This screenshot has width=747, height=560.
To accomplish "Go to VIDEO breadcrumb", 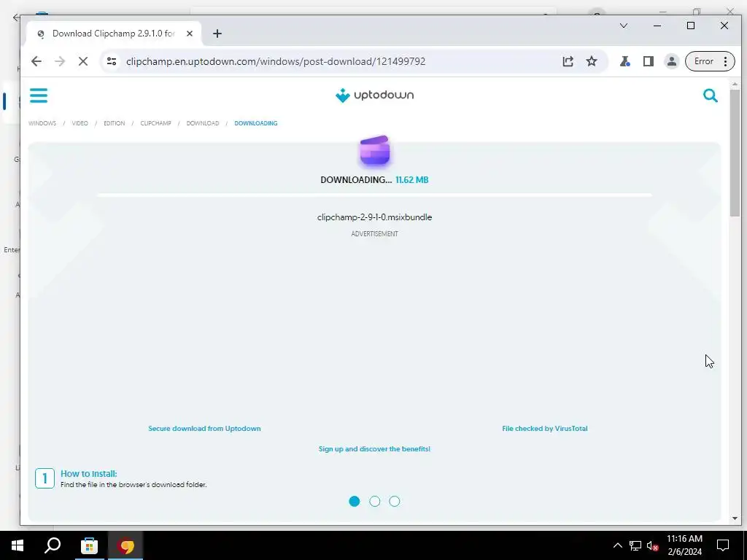I will click(80, 123).
